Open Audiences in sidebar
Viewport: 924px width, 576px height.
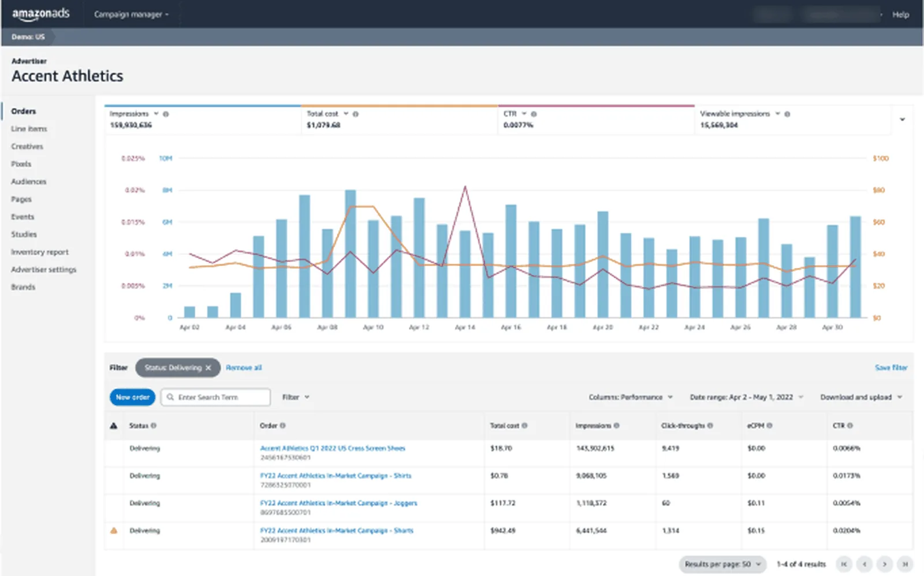(x=28, y=182)
